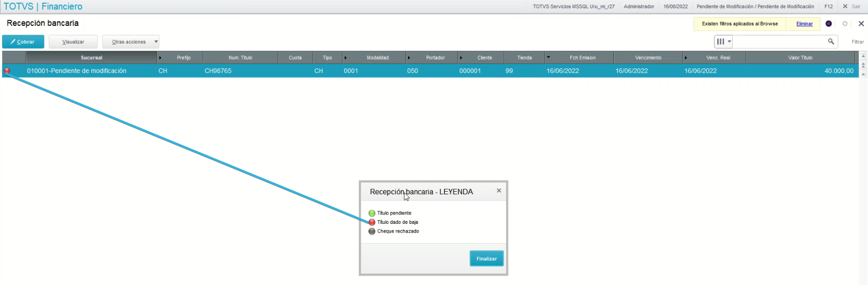The width and height of the screenshot is (868, 285).
Task: Click the Cheque rechazado legend label
Action: coord(398,232)
